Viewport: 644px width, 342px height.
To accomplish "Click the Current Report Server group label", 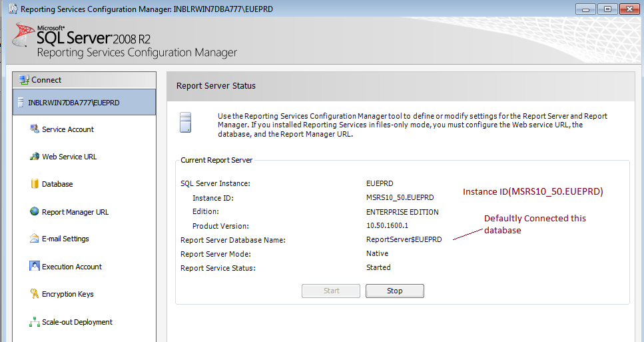I will click(x=216, y=160).
